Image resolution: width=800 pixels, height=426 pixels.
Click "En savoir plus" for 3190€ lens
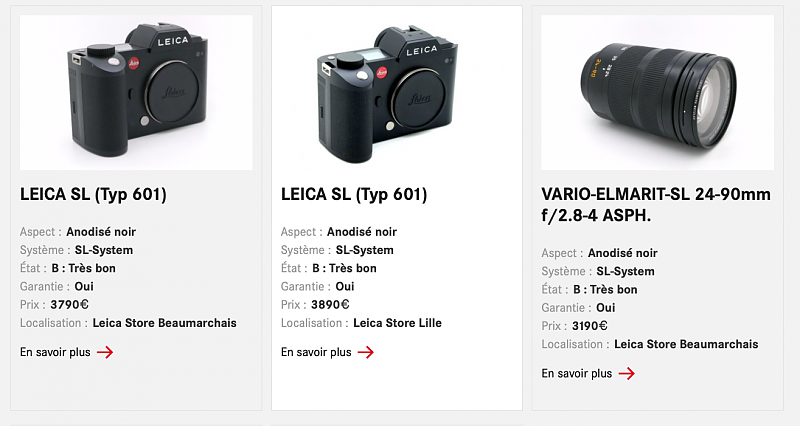(x=577, y=373)
